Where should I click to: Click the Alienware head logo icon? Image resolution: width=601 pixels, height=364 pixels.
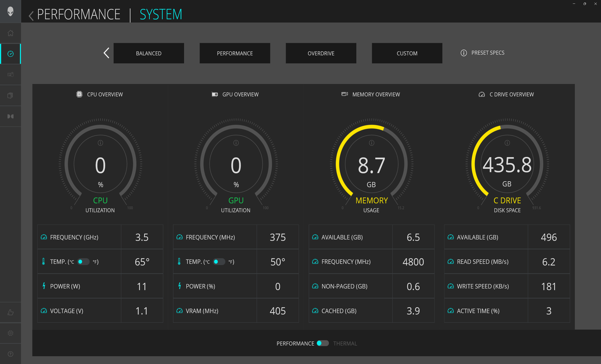click(10, 11)
